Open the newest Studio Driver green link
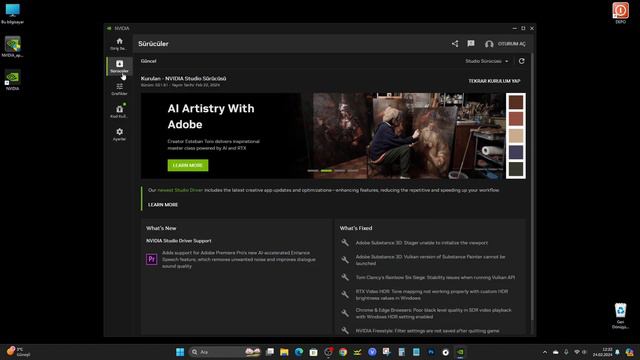 click(180, 190)
